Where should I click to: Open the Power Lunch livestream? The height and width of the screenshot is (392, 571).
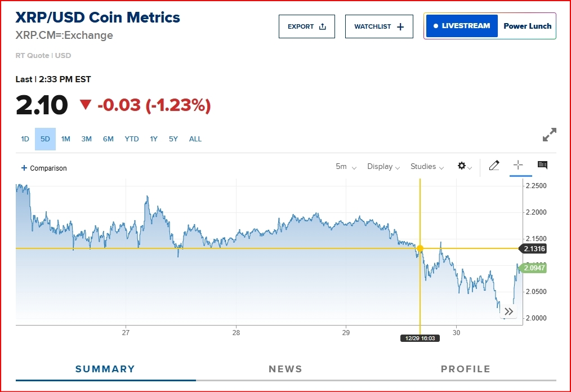coord(490,26)
